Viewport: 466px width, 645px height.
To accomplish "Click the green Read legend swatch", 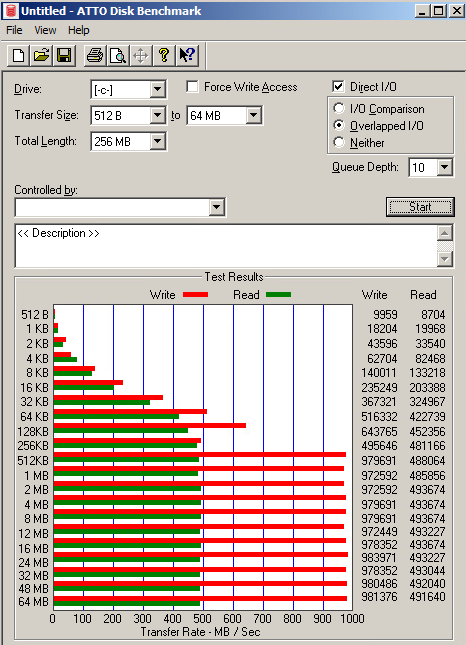I will (278, 295).
